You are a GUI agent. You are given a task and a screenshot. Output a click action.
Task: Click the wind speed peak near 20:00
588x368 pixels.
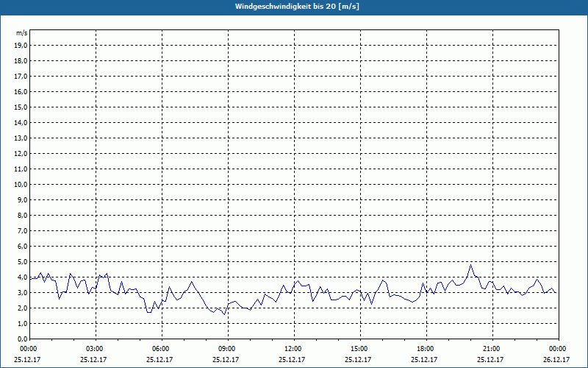470,265
